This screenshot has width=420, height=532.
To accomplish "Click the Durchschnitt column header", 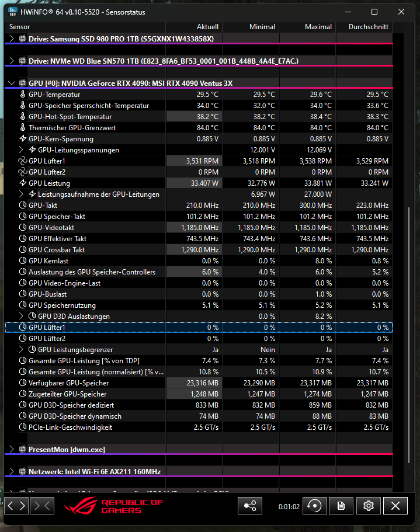I will (x=364, y=27).
